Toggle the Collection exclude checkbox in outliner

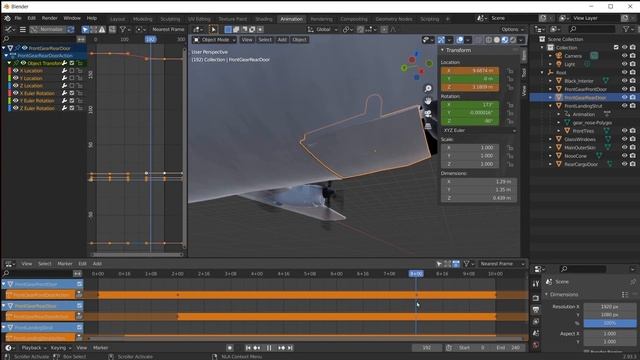(x=616, y=47)
